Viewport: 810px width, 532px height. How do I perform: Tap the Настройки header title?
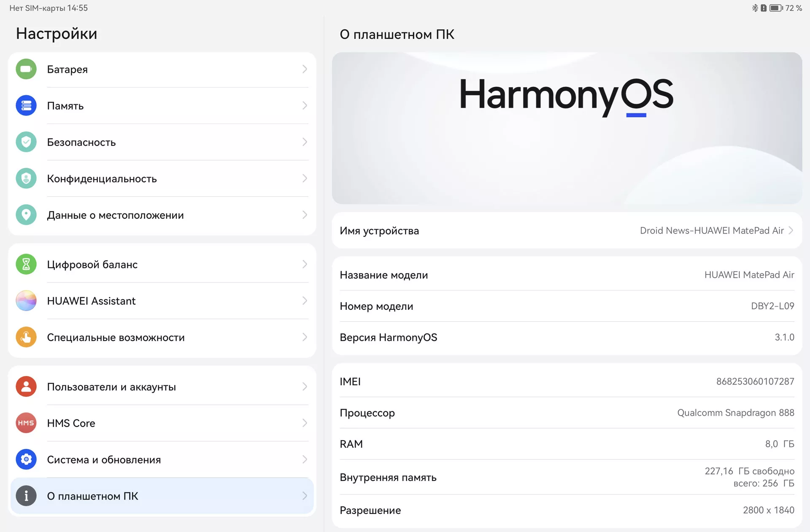coord(57,34)
